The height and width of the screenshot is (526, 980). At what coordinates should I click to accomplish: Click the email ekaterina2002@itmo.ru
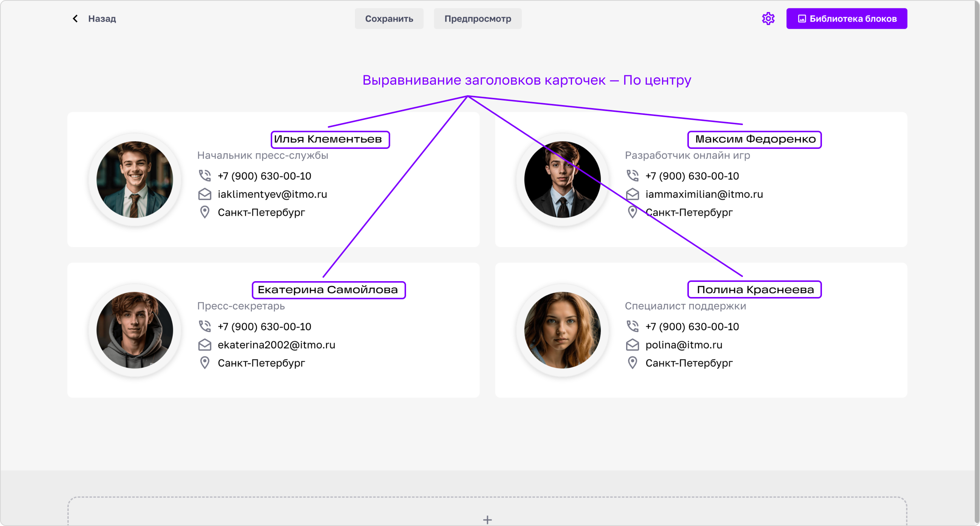point(277,345)
